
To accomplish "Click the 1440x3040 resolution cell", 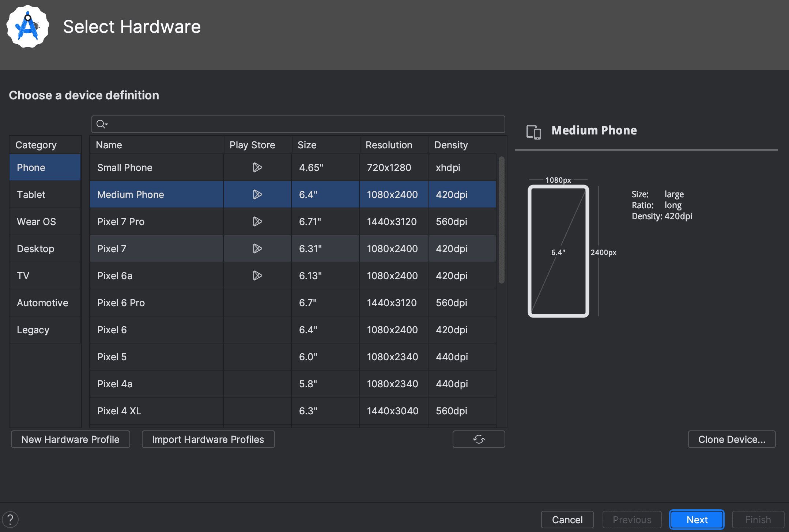I will 394,411.
